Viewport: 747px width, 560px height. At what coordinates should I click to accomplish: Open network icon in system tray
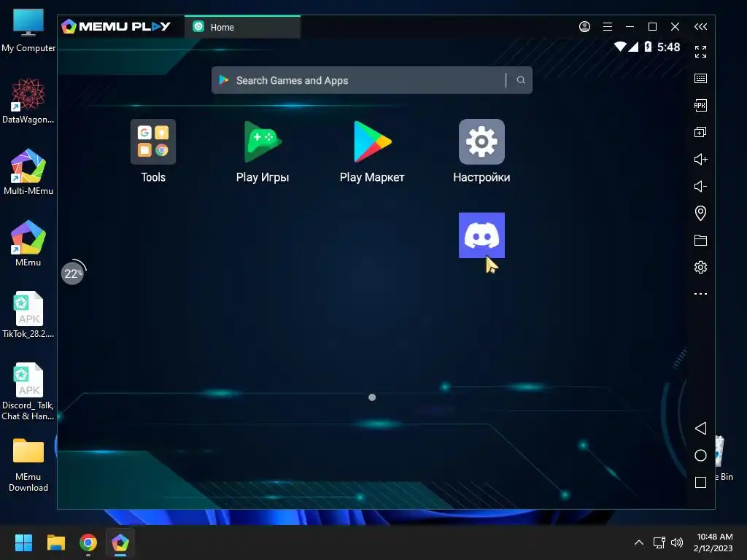(659, 542)
